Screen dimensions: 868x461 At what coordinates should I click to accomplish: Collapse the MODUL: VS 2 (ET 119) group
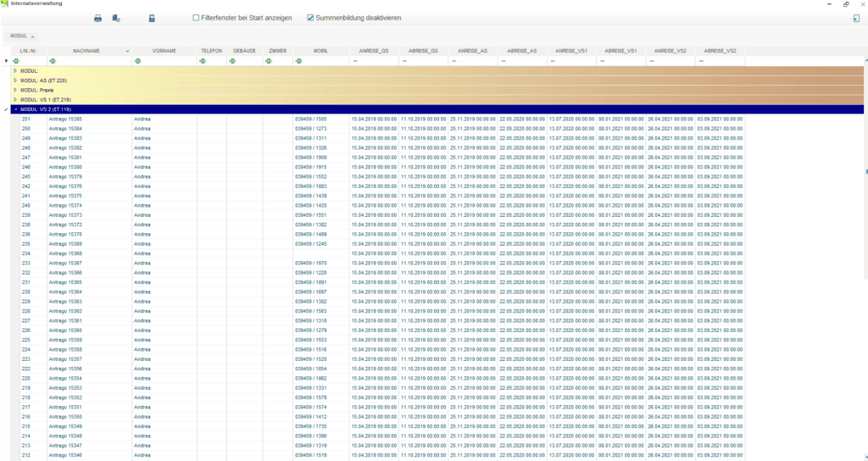[15, 109]
